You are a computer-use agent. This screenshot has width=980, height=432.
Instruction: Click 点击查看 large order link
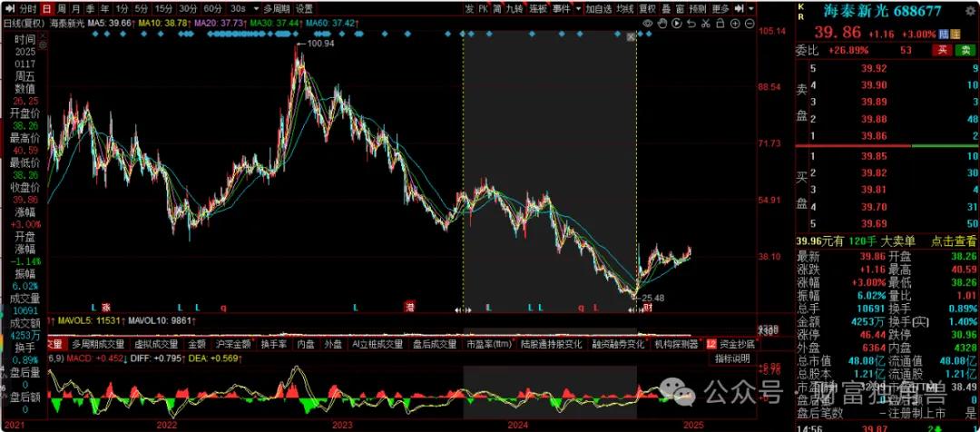pyautogui.click(x=955, y=241)
